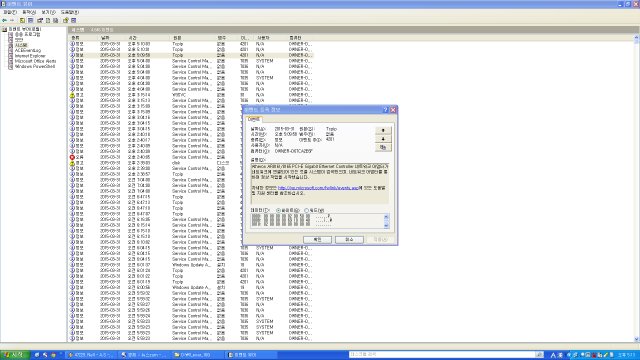
Task: Click the previous event up-arrow button in dialog
Action: tap(383, 130)
